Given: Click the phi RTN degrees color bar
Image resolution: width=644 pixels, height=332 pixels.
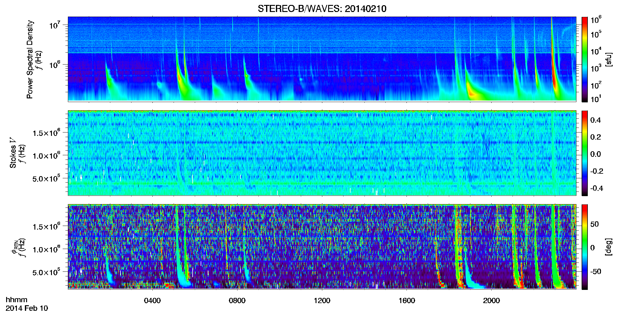Looking at the screenshot, I should pyautogui.click(x=585, y=247).
